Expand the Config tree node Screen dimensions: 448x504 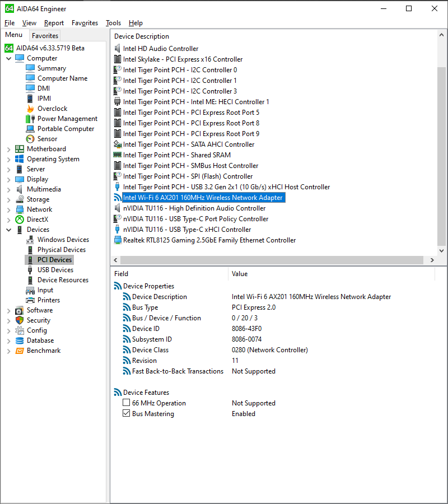(x=8, y=331)
